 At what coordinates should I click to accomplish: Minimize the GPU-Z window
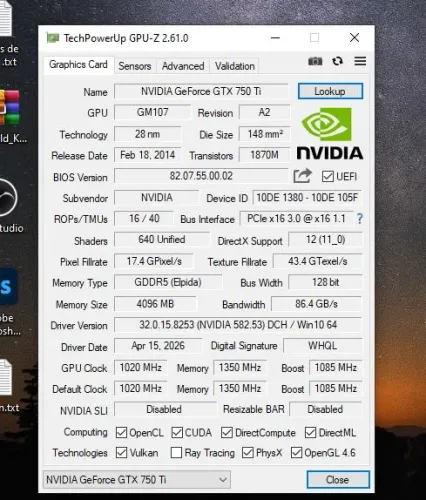(275, 38)
